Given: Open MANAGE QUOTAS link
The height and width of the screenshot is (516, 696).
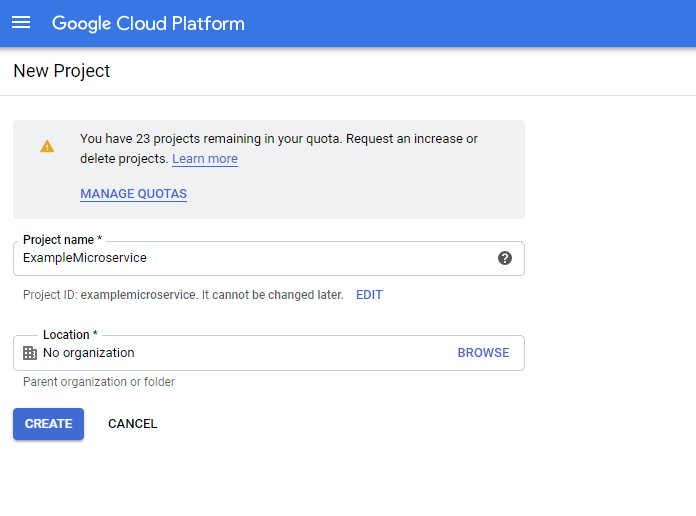Looking at the screenshot, I should [133, 194].
